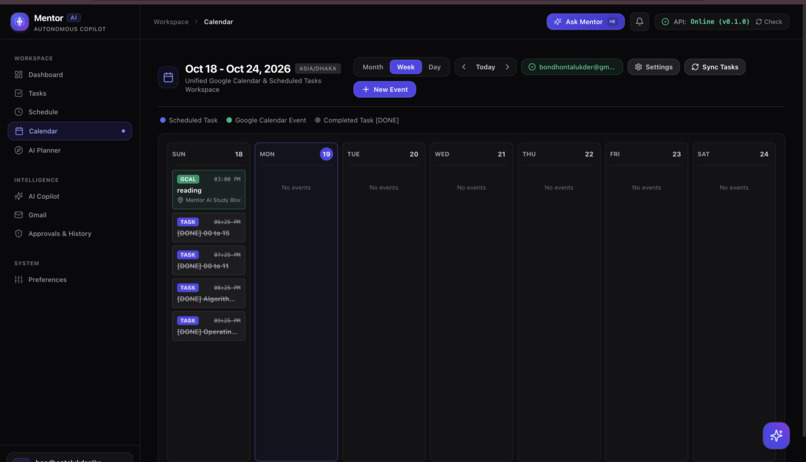The image size is (806, 462).
Task: Click the Schedule clock icon
Action: pyautogui.click(x=19, y=112)
